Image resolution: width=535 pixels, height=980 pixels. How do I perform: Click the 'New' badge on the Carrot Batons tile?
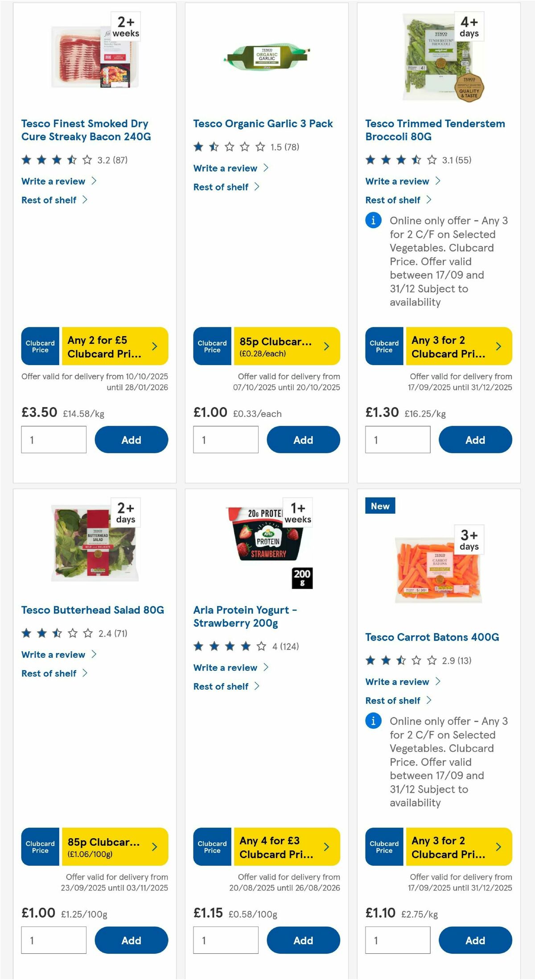pyautogui.click(x=379, y=506)
